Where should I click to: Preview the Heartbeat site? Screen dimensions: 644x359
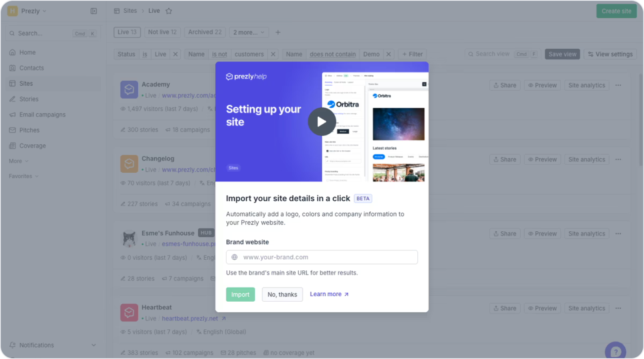coord(542,309)
